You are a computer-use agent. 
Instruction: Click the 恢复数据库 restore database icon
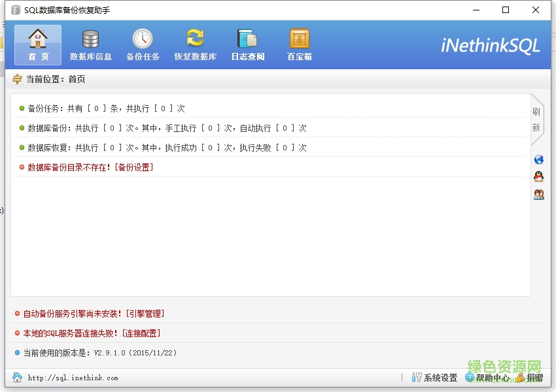coord(194,44)
